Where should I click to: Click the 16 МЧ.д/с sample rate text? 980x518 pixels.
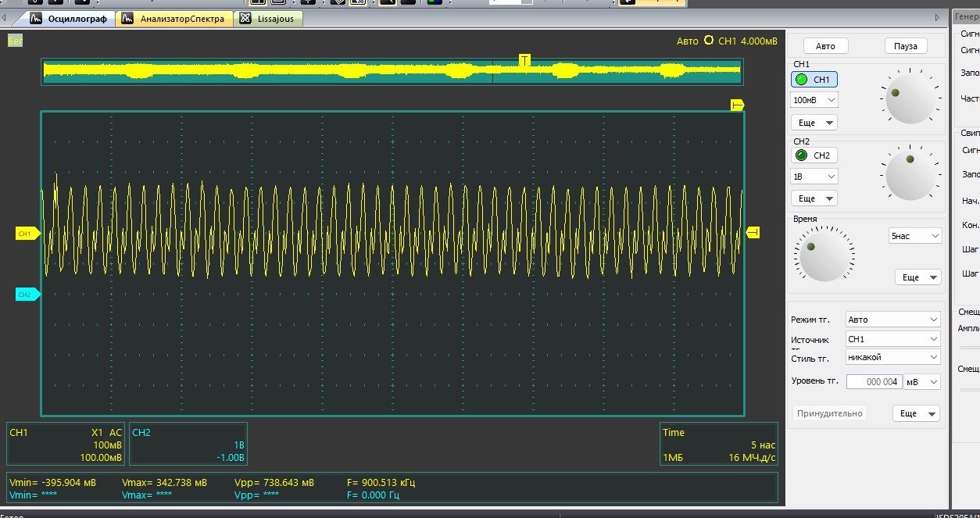753,457
